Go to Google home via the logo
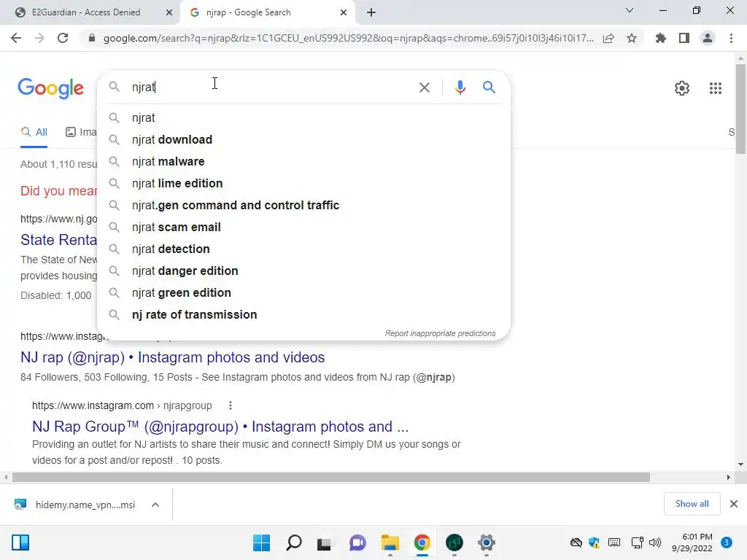 pyautogui.click(x=50, y=88)
